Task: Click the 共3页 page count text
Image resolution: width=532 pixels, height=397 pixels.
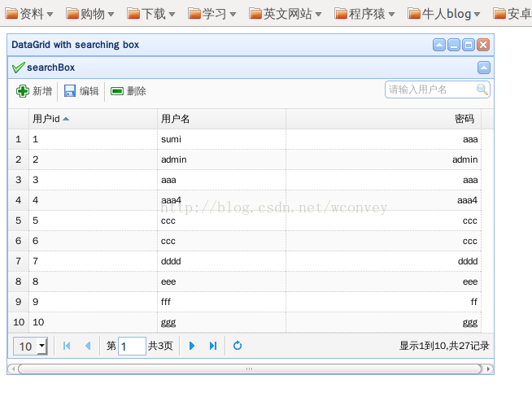Action: [160, 346]
